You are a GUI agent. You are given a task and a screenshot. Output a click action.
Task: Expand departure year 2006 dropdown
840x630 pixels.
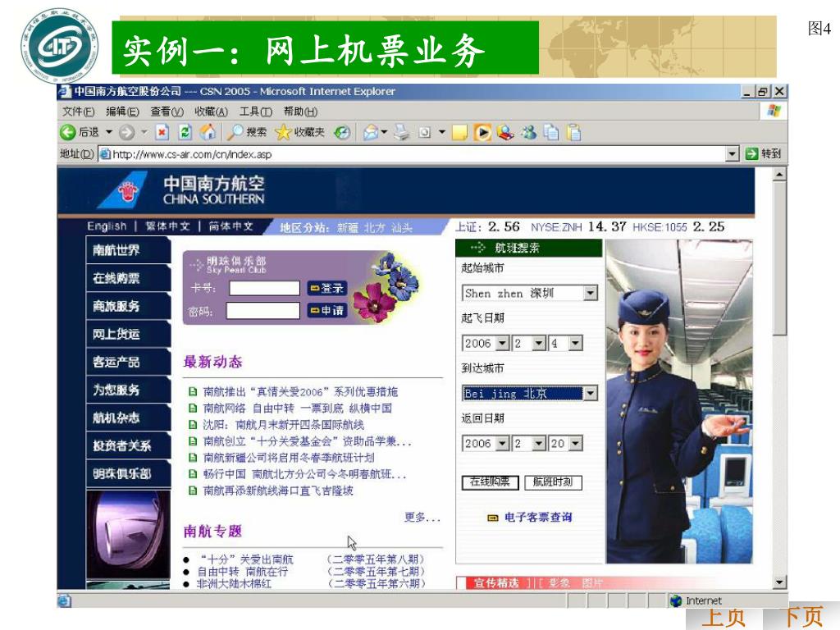pyautogui.click(x=502, y=343)
